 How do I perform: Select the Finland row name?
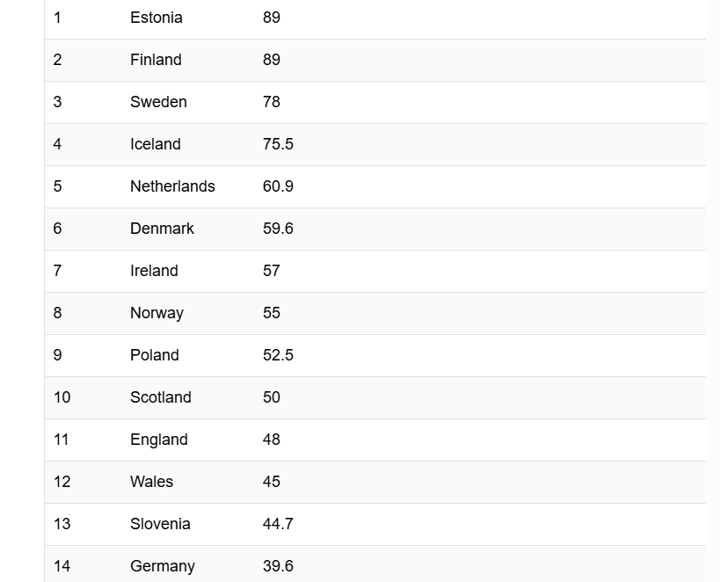(156, 60)
